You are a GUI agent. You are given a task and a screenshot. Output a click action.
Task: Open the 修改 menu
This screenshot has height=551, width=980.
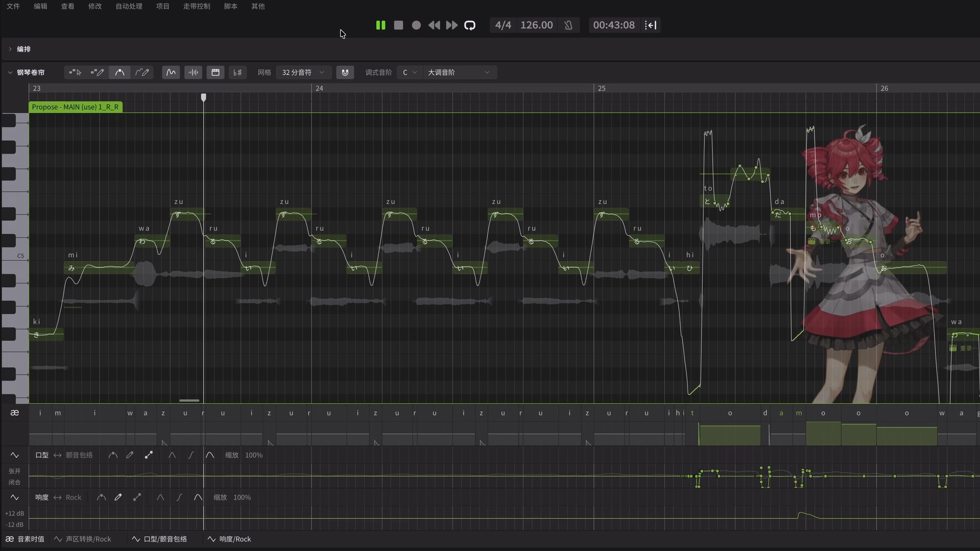[x=95, y=6]
